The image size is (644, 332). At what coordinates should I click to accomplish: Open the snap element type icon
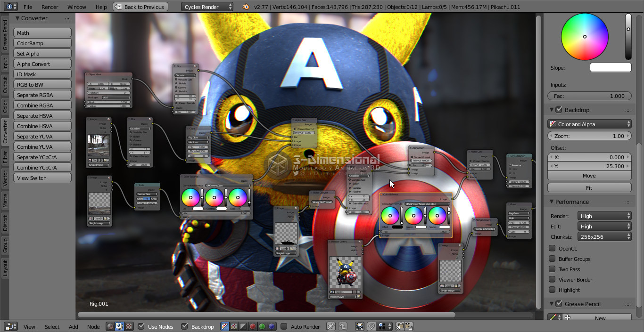point(384,326)
